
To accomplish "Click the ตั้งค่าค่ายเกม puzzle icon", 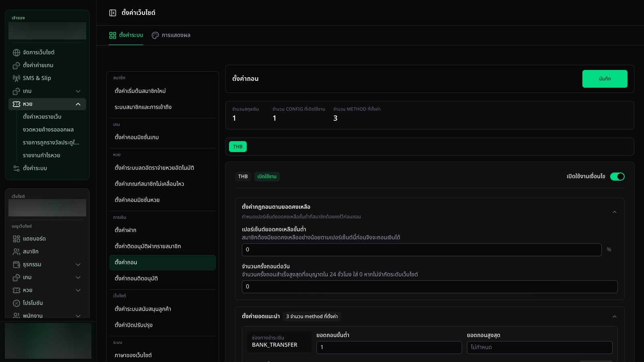I will click(17, 66).
